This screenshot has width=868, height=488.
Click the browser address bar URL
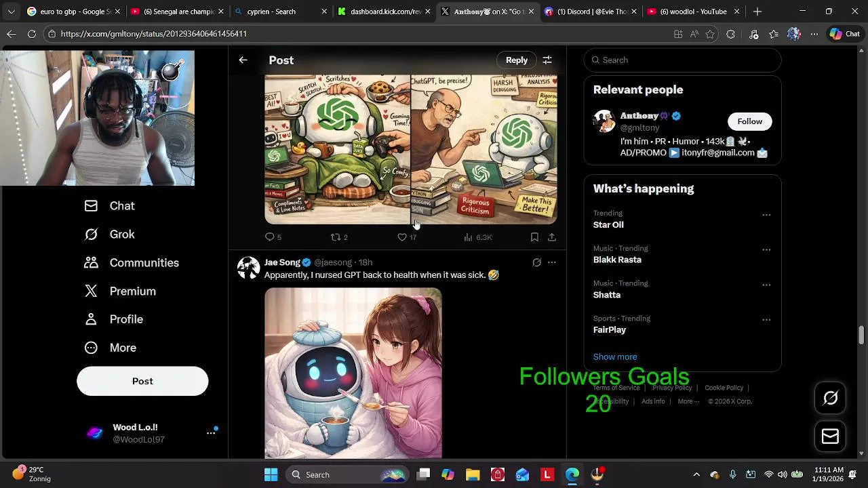click(x=153, y=34)
